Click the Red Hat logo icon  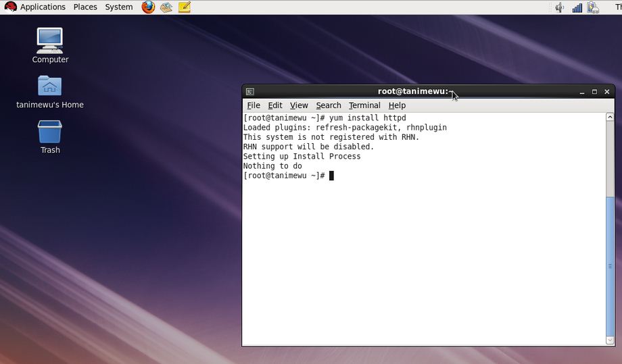[10, 7]
